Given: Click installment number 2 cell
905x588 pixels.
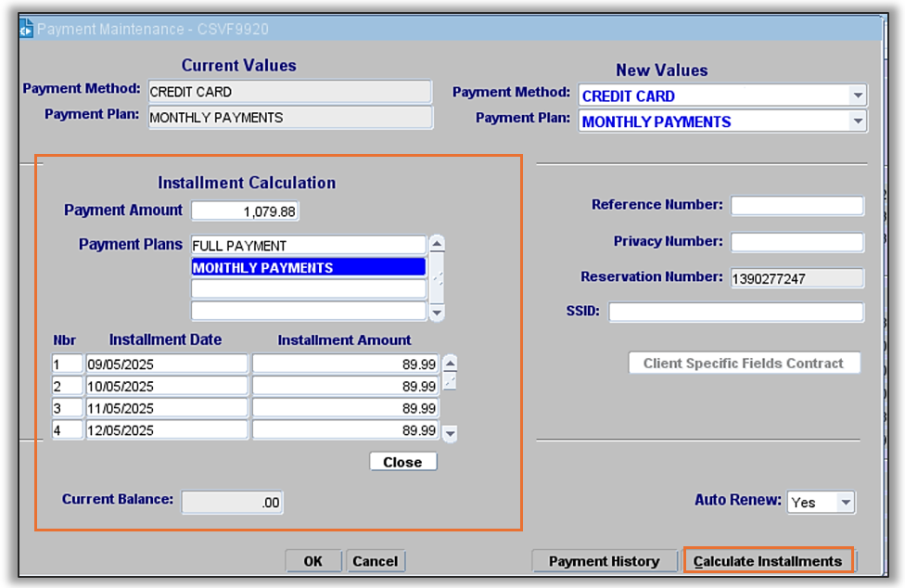Looking at the screenshot, I should [67, 386].
